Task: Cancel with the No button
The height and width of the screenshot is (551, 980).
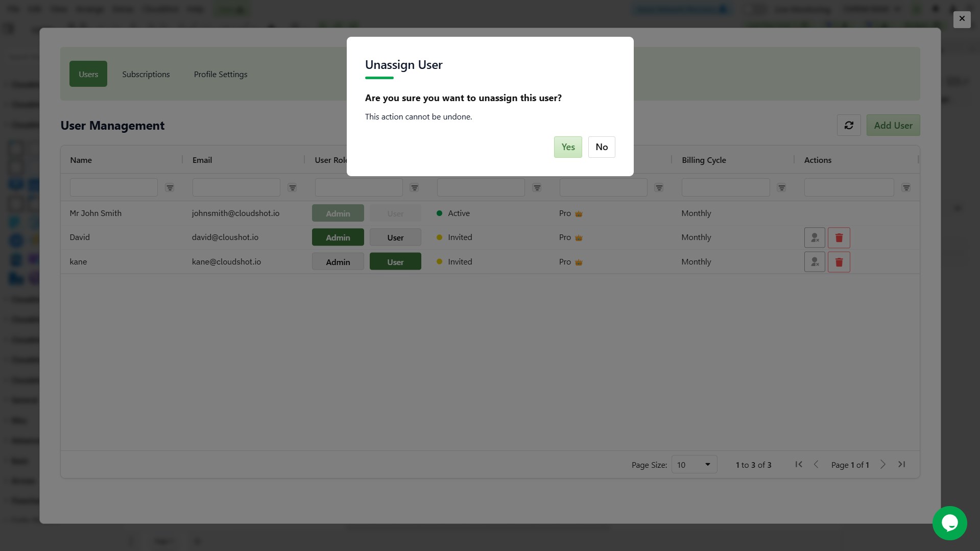Action: pos(602,147)
